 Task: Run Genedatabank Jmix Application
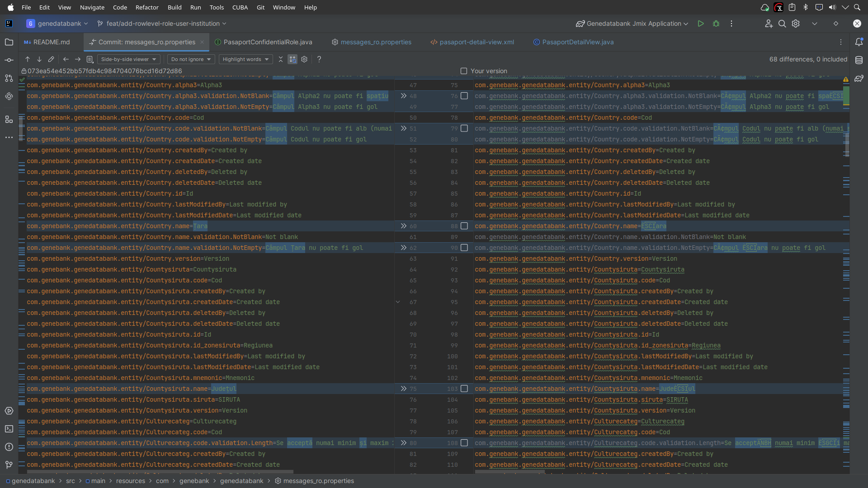click(x=701, y=23)
